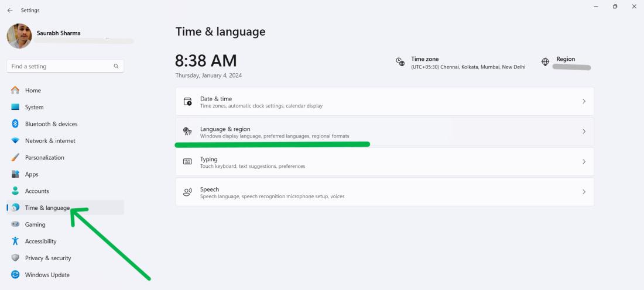Expand the Date & time chevron
Image resolution: width=644 pixels, height=290 pixels.
[584, 102]
